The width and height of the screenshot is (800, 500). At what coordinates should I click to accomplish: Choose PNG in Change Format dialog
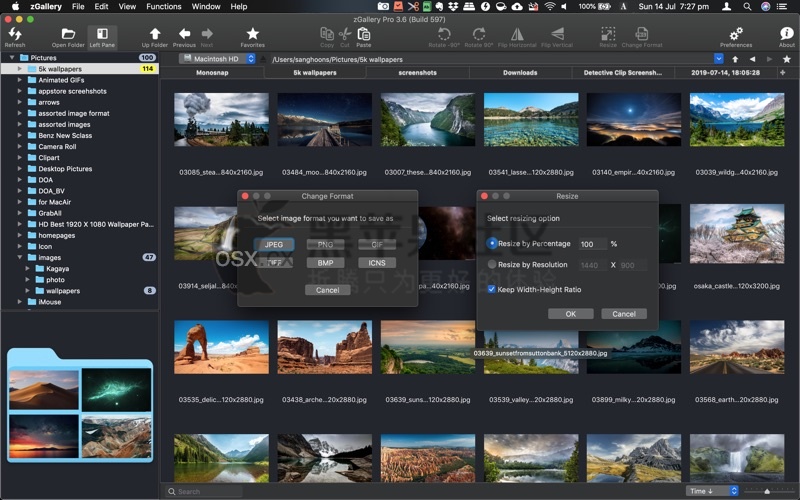[x=326, y=244]
